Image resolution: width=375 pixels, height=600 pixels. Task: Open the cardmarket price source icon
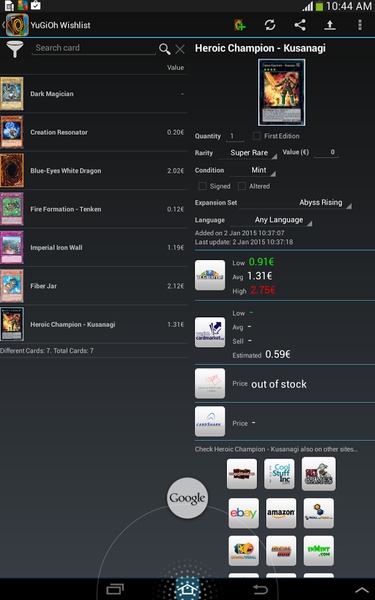click(x=210, y=332)
